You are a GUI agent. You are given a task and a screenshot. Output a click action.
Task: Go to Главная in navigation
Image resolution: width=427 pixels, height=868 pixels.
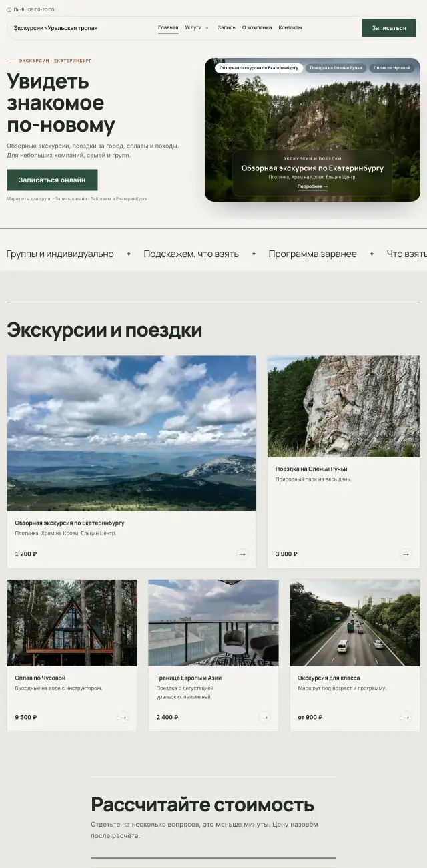pyautogui.click(x=168, y=28)
